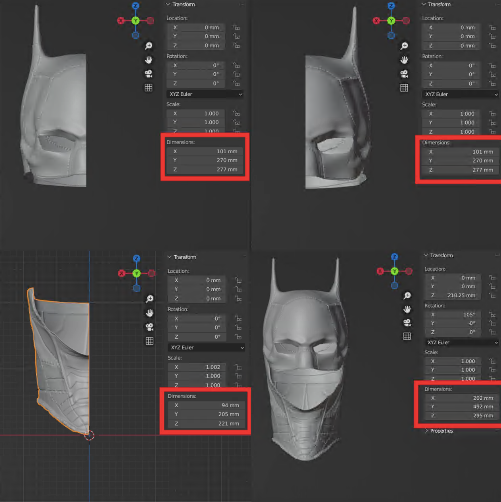Click Dimensions Z field showing 221 mm
This screenshot has width=501, height=502.
coord(206,424)
